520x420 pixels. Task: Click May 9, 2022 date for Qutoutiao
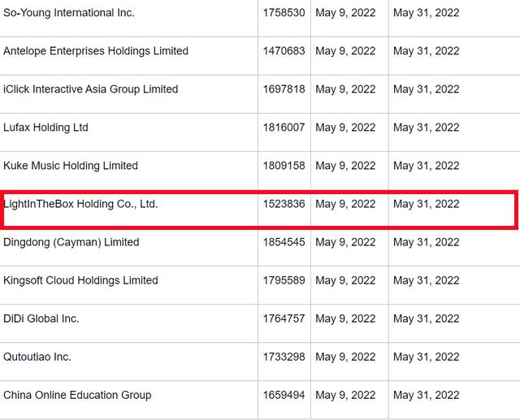[345, 357]
